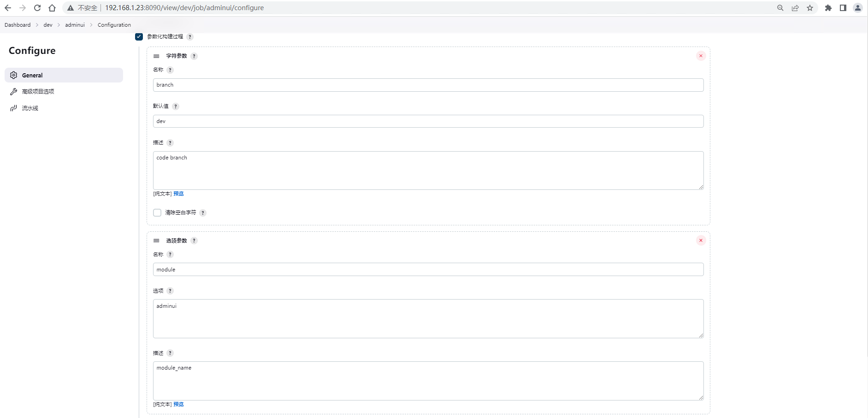The width and height of the screenshot is (868, 418).
Task: Open help icon next to 字符参数
Action: [x=194, y=56]
